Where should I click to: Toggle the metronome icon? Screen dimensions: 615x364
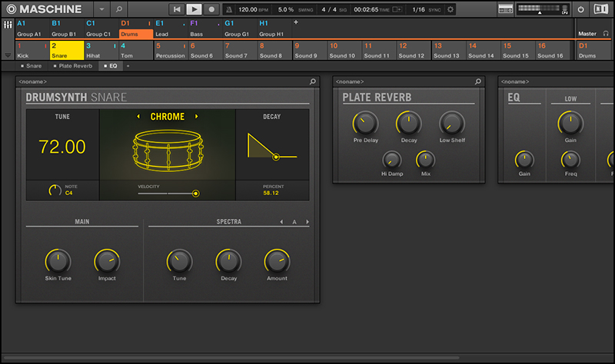[x=228, y=9]
